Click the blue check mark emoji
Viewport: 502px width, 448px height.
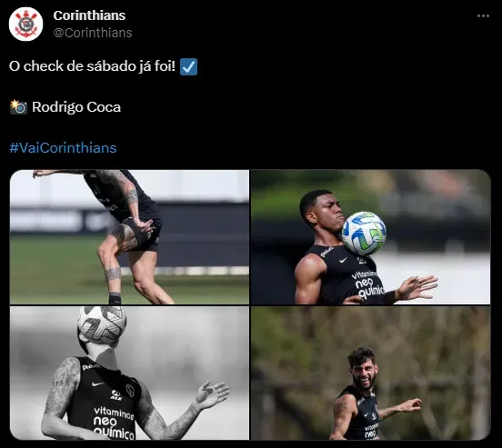click(x=188, y=66)
